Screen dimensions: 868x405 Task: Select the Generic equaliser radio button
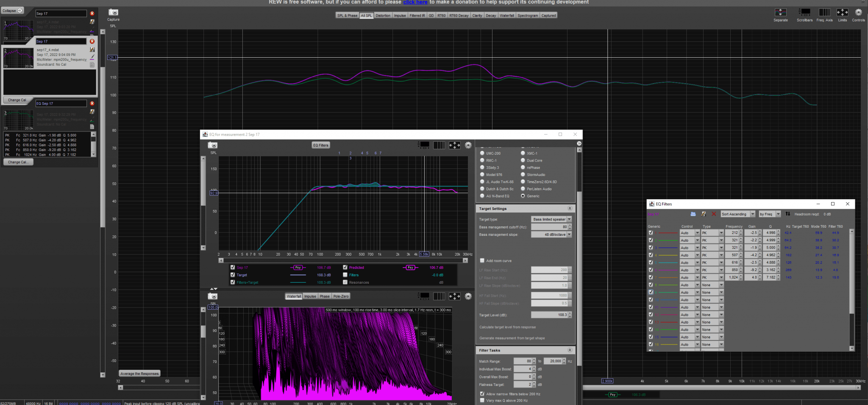pyautogui.click(x=523, y=196)
